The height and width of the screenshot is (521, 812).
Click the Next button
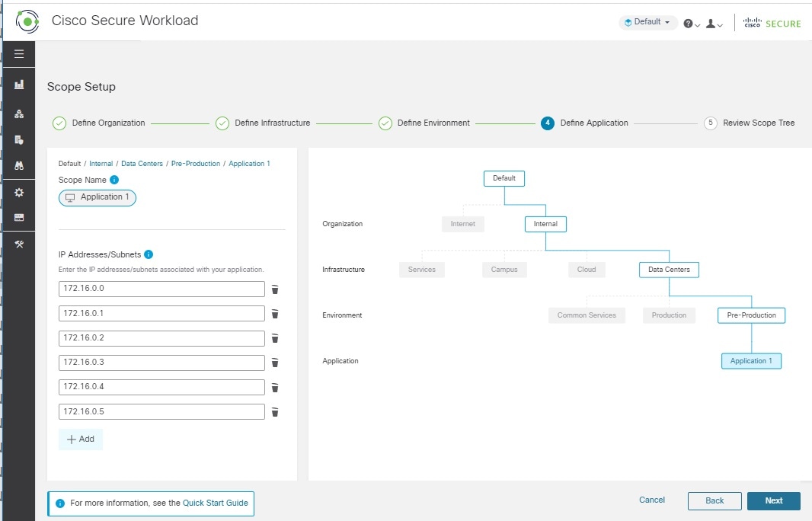tap(774, 500)
